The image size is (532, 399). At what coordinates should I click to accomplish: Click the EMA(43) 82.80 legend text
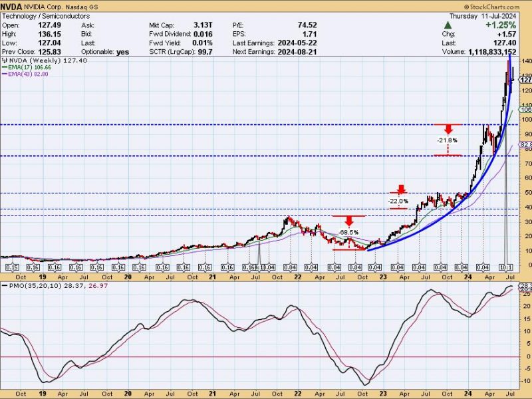(x=28, y=74)
